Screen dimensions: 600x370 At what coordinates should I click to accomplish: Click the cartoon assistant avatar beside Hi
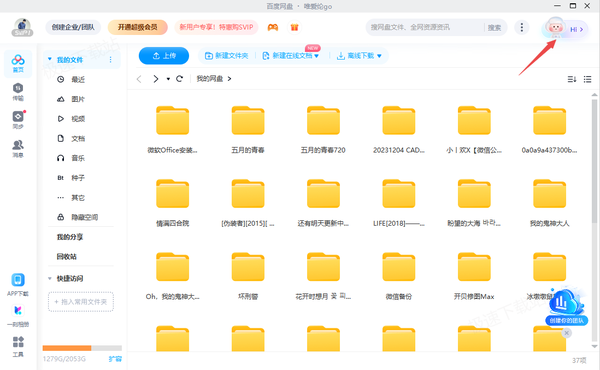(555, 28)
